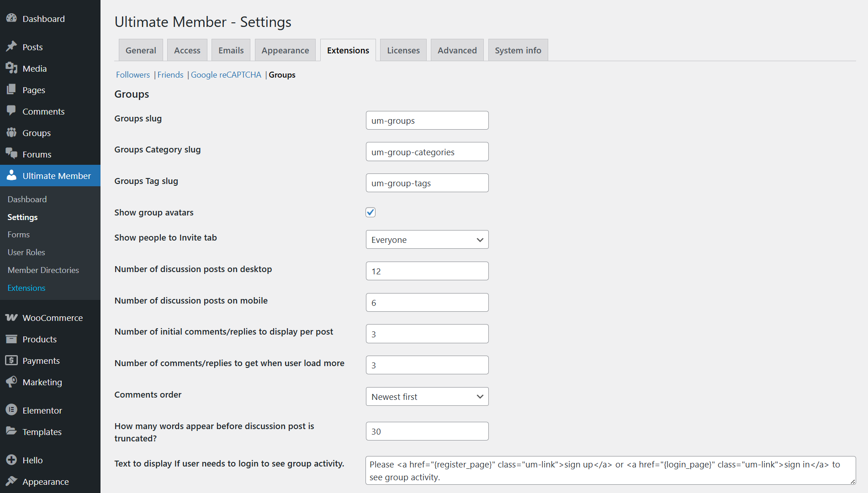Open the Comments menu label

43,111
